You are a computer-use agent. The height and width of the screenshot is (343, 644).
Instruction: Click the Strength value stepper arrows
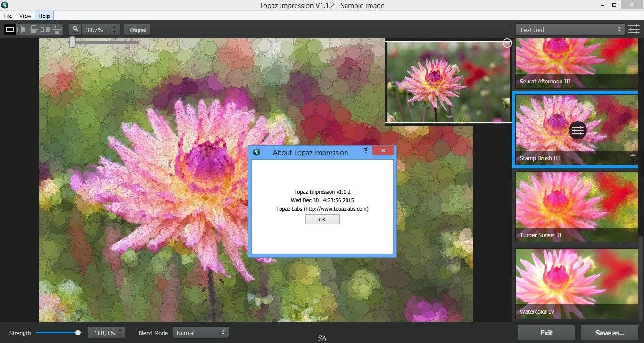120,333
